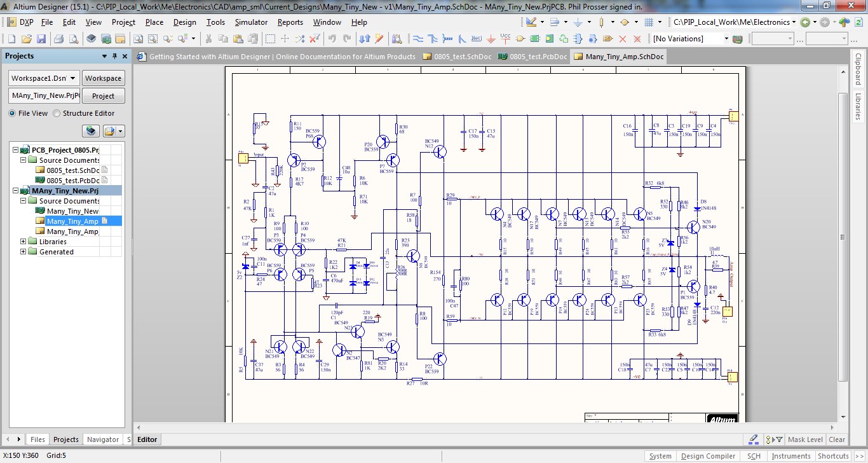This screenshot has height=463, width=868.
Task: Open the Getting Started documentation tab
Action: pyautogui.click(x=276, y=57)
